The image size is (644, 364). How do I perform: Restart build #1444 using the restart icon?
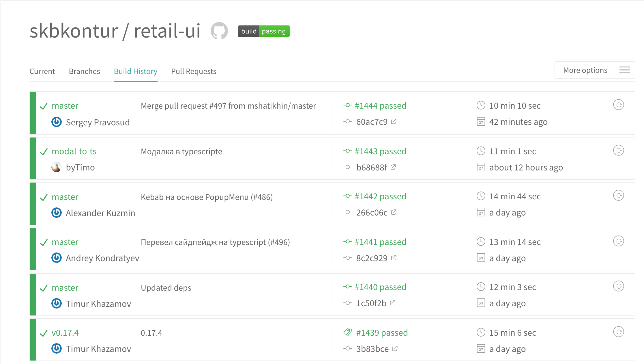pyautogui.click(x=618, y=105)
